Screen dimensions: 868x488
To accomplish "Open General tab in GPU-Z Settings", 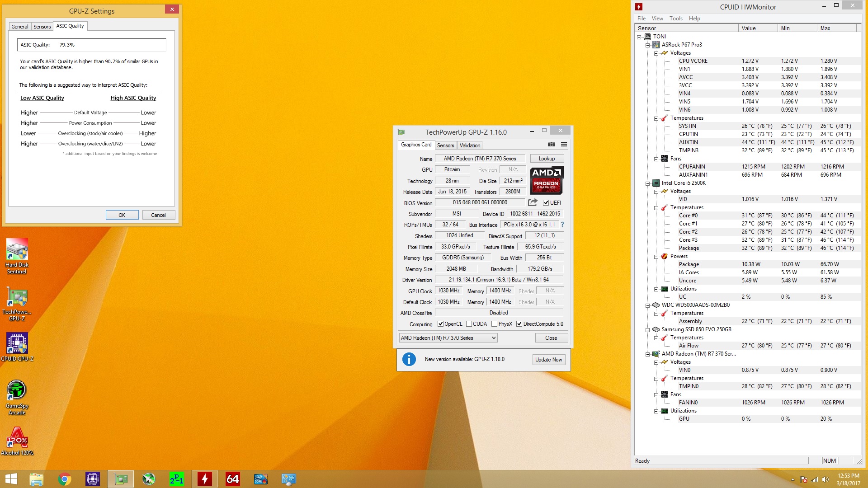I will (x=20, y=27).
